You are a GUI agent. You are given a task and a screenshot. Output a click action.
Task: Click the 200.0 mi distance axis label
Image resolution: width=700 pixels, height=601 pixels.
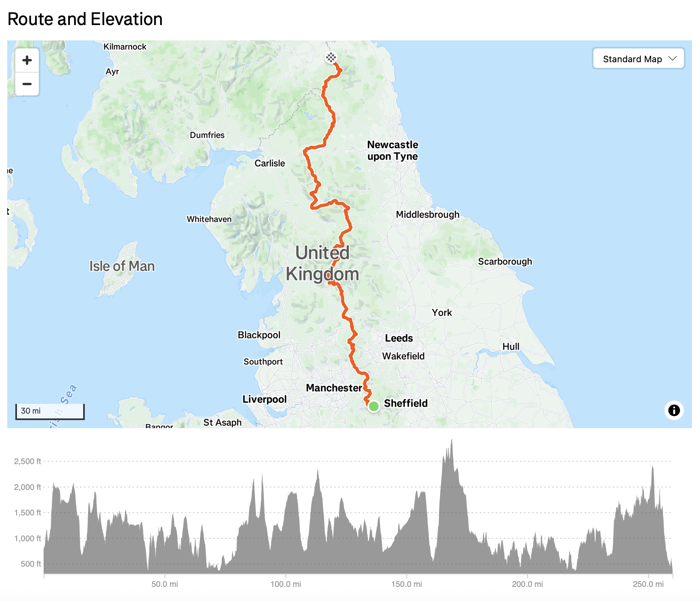coord(527,584)
